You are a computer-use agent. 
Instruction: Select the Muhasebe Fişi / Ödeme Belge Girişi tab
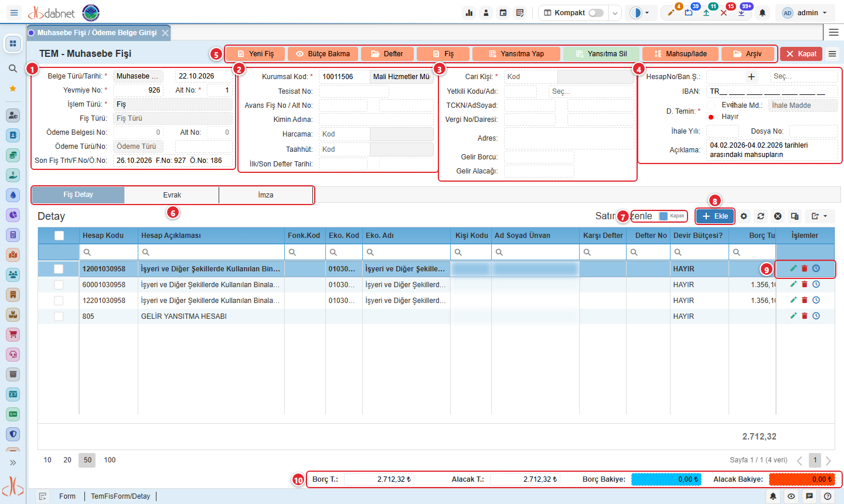click(x=97, y=33)
